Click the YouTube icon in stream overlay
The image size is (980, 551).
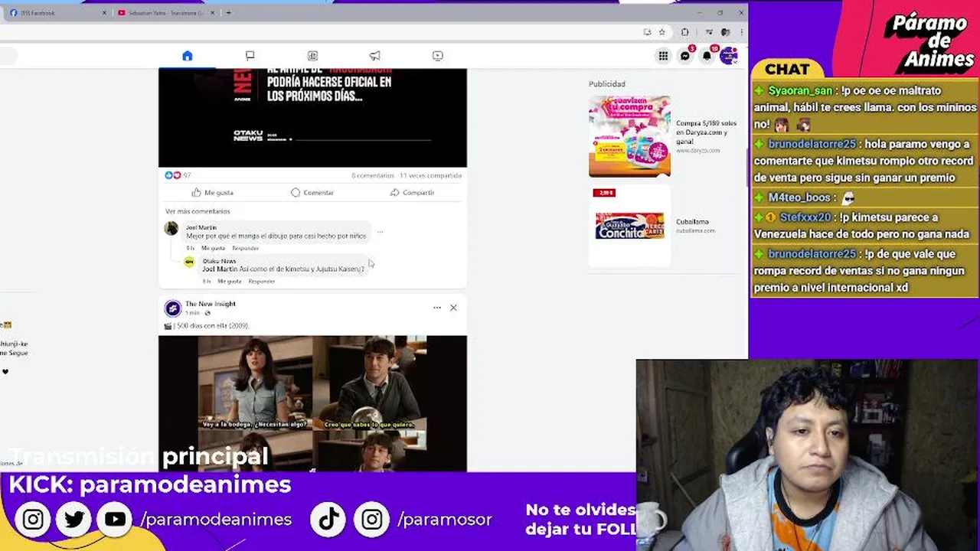pyautogui.click(x=116, y=520)
